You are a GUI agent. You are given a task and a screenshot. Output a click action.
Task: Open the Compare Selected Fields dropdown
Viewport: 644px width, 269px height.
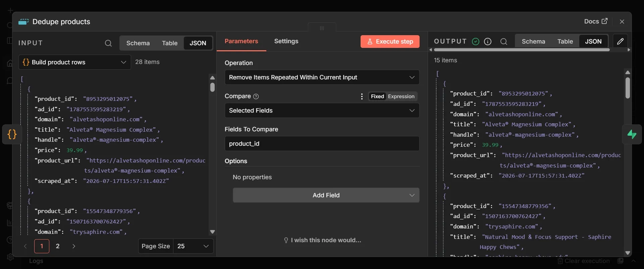(322, 111)
